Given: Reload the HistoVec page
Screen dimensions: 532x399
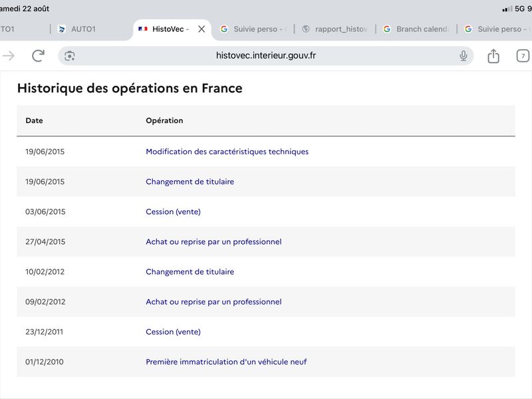Looking at the screenshot, I should click(39, 56).
